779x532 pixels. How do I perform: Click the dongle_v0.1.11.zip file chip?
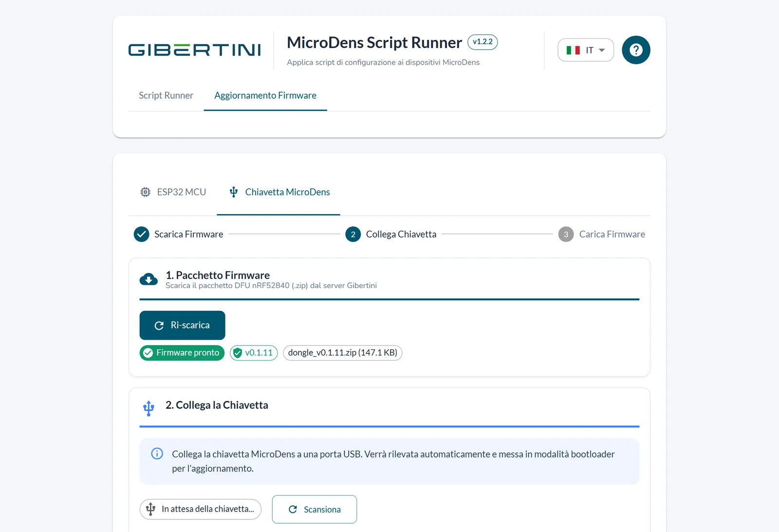343,353
